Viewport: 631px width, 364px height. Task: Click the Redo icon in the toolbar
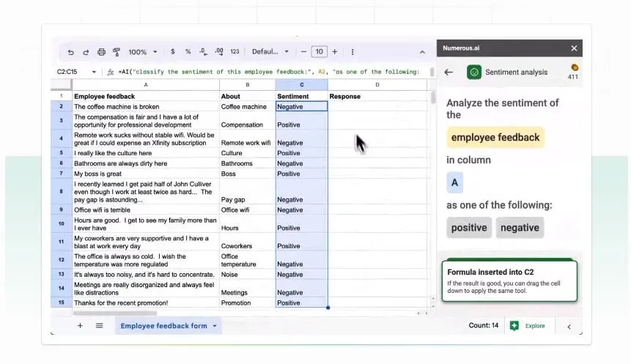click(86, 52)
